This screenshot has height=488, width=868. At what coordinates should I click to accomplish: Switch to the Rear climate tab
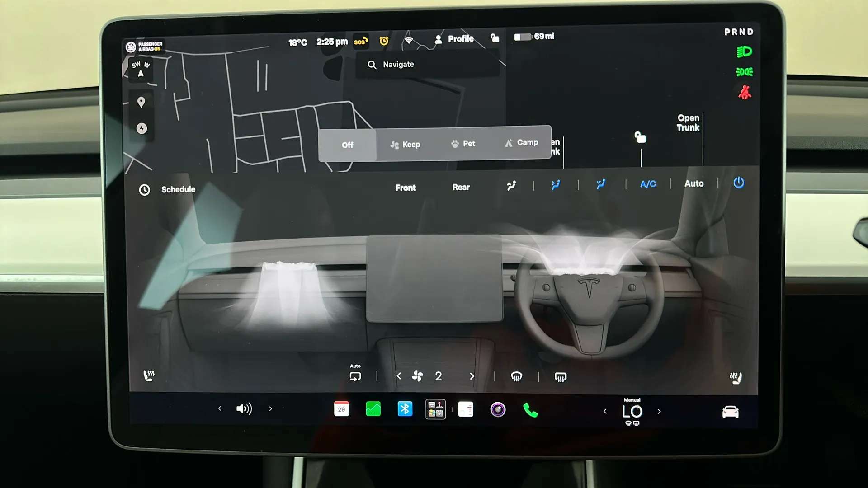click(x=461, y=187)
